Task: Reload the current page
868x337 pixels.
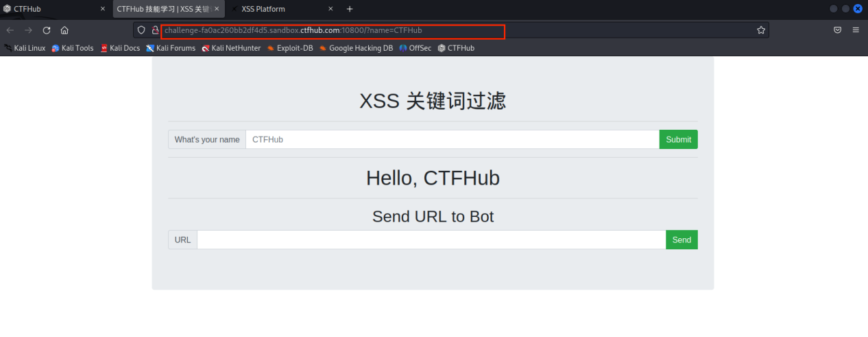Action: [x=47, y=30]
